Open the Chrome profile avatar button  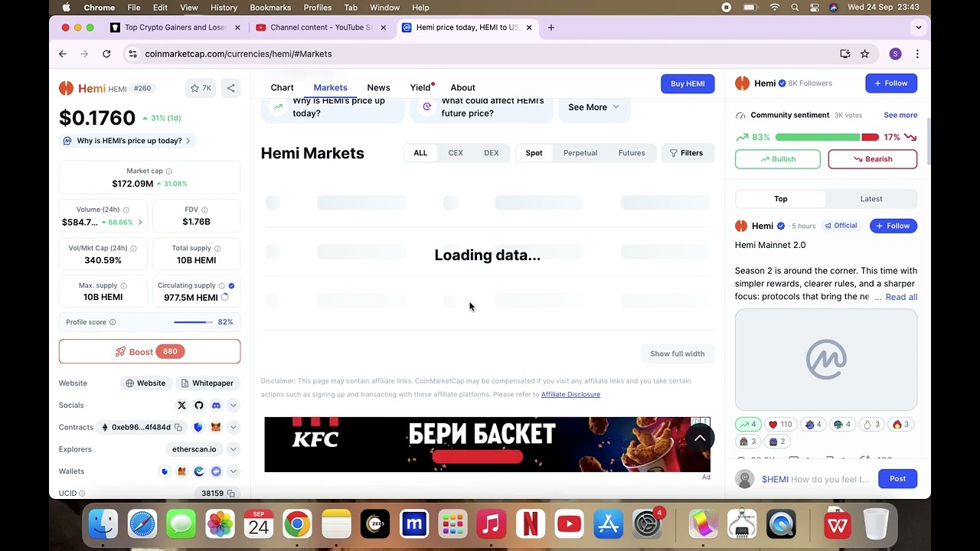[x=895, y=54]
